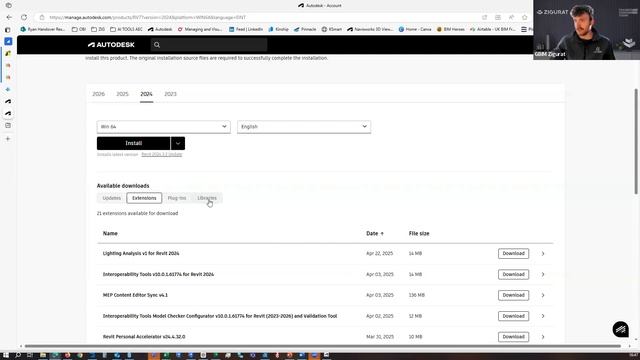
Task: Open the Feed | LinkedIn bookmark
Action: click(246, 29)
